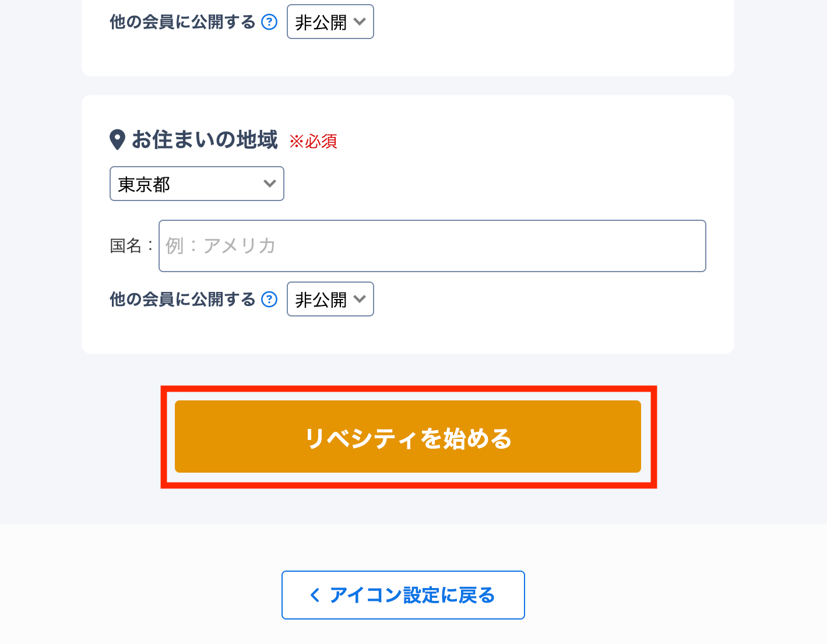Click the topmost 他の会員に公開する label

click(x=182, y=22)
